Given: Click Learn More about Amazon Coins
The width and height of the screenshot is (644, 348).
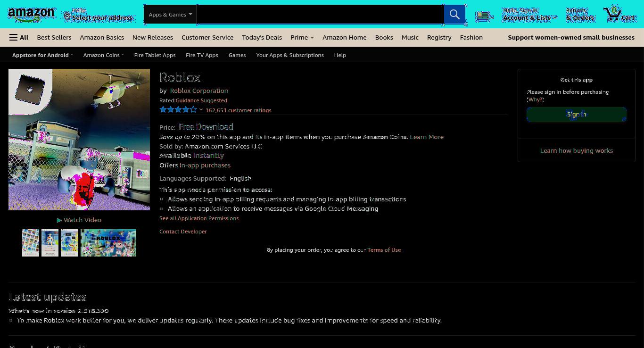Looking at the screenshot, I should coord(427,137).
